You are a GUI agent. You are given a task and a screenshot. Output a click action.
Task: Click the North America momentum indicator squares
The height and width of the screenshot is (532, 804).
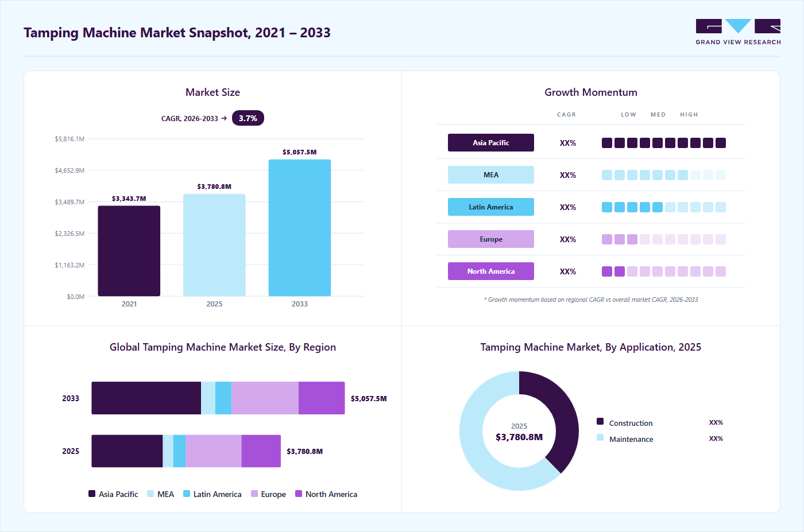pos(664,271)
